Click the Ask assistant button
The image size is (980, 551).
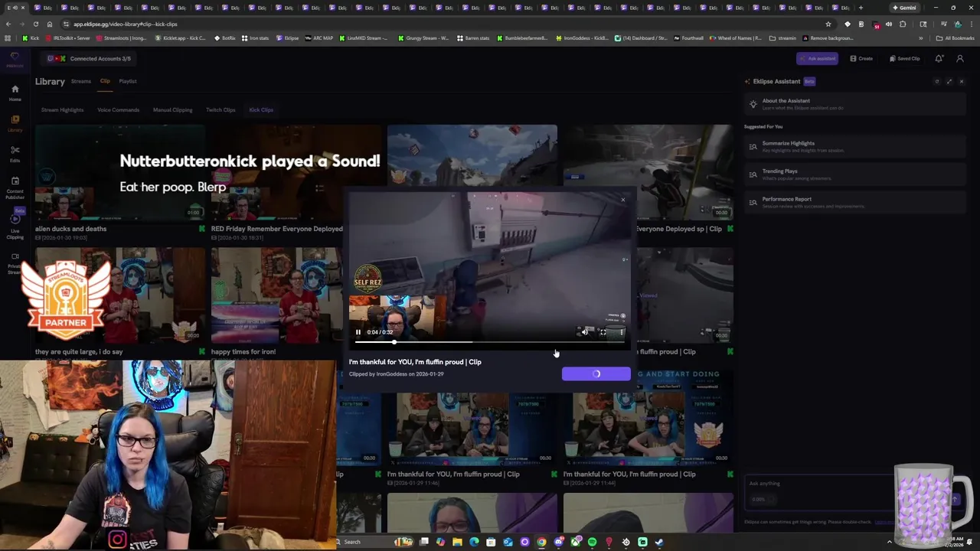point(817,59)
